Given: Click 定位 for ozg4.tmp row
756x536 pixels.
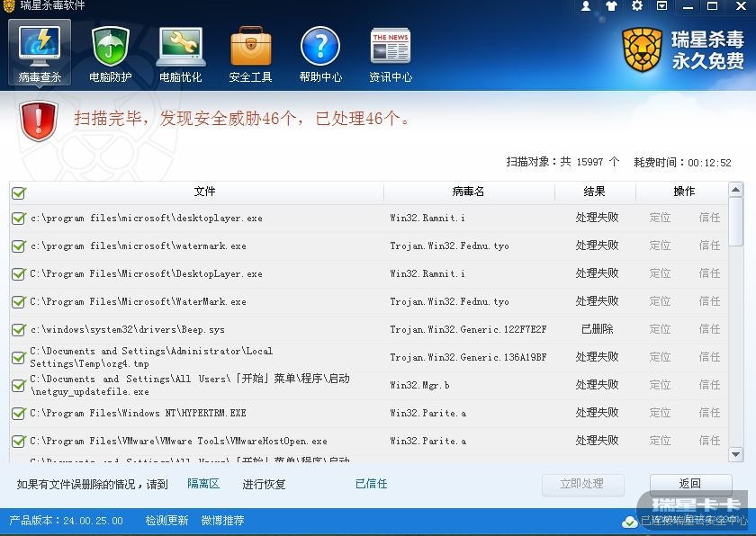Looking at the screenshot, I should [660, 357].
